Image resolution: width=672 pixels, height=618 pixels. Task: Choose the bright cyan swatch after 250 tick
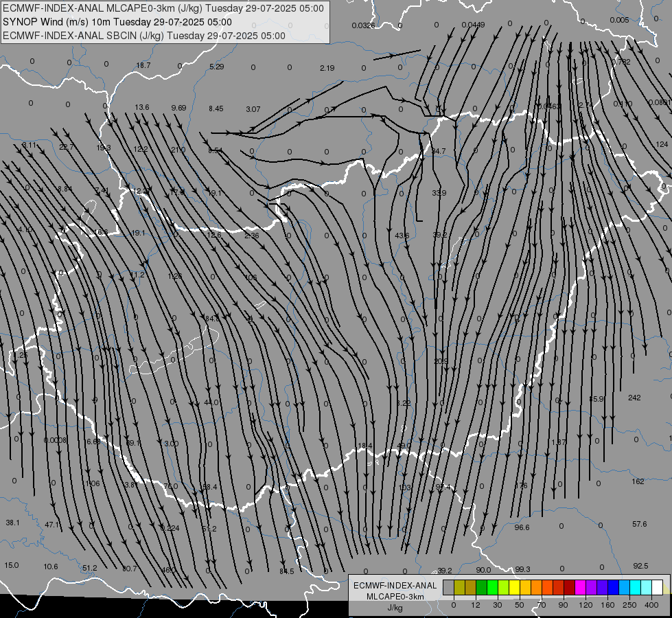pyautogui.click(x=636, y=588)
